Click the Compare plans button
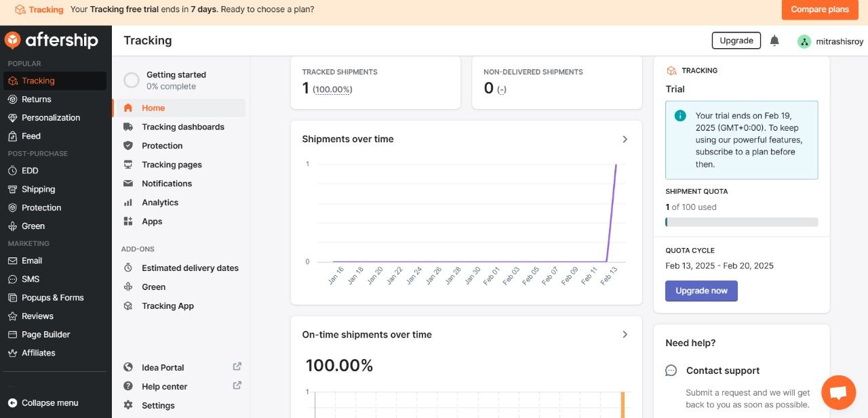 [x=819, y=9]
